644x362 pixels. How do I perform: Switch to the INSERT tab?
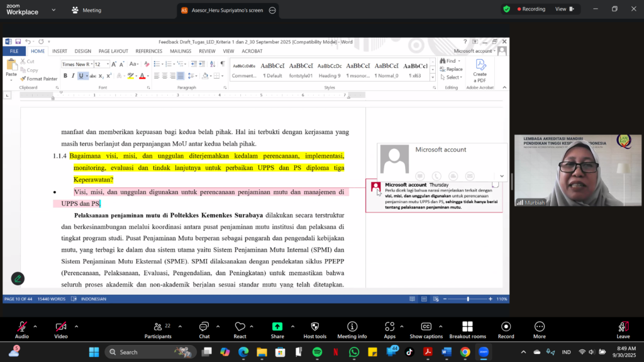pos(60,52)
